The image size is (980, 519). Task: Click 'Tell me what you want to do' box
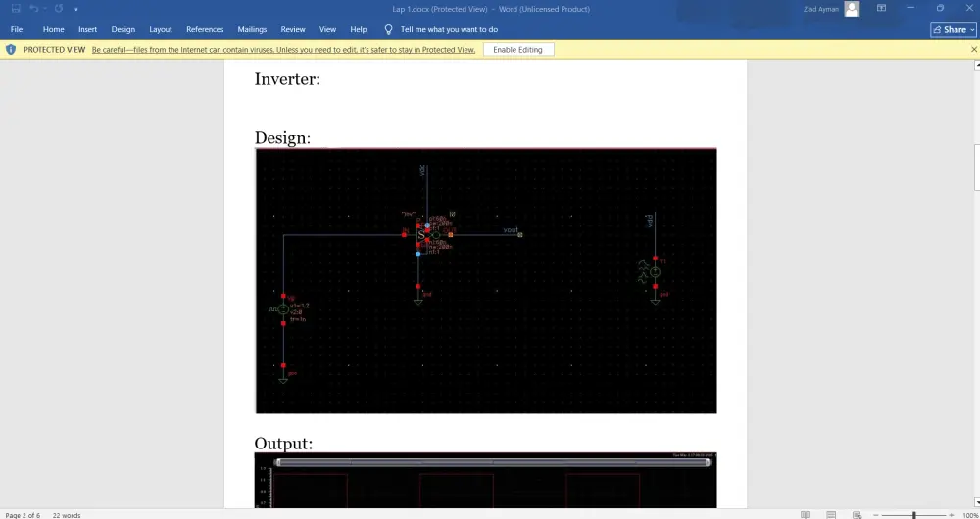(449, 29)
